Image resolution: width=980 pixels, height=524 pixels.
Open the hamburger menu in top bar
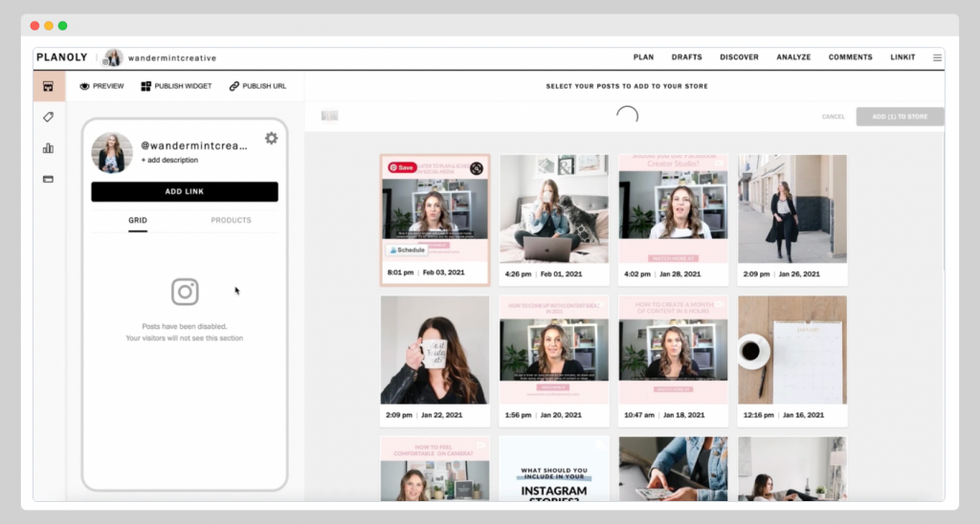pyautogui.click(x=937, y=57)
